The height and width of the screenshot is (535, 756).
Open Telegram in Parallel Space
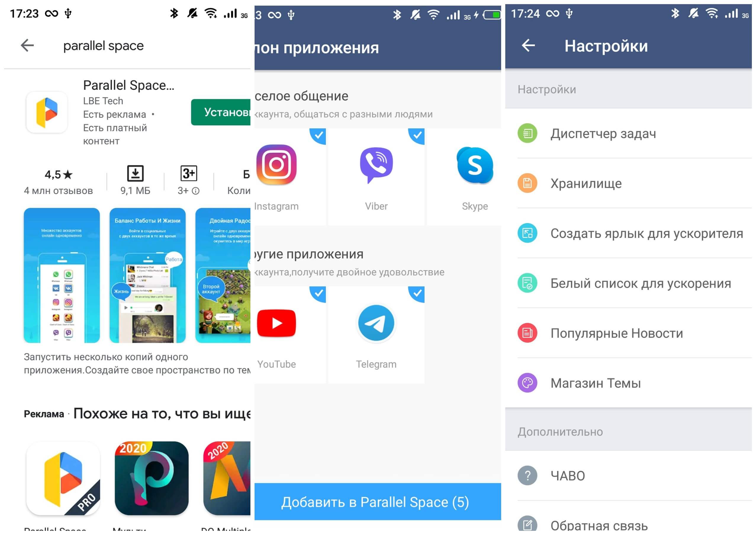tap(376, 323)
